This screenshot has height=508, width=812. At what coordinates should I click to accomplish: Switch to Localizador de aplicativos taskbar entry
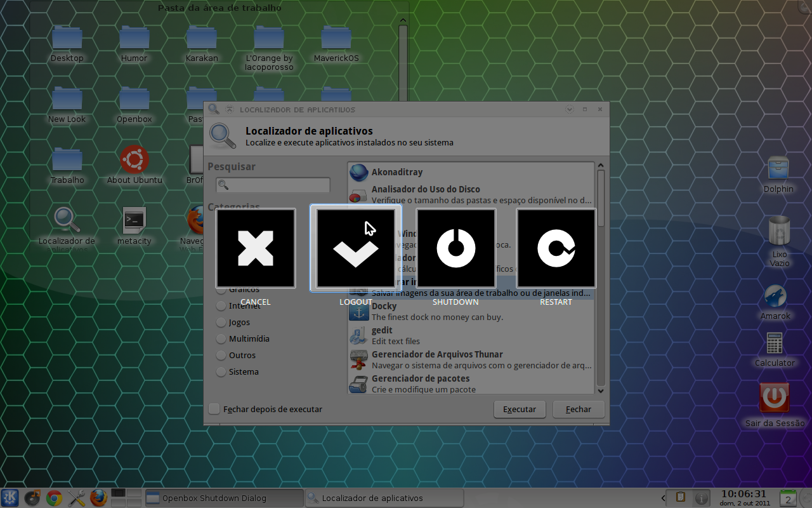tap(384, 498)
